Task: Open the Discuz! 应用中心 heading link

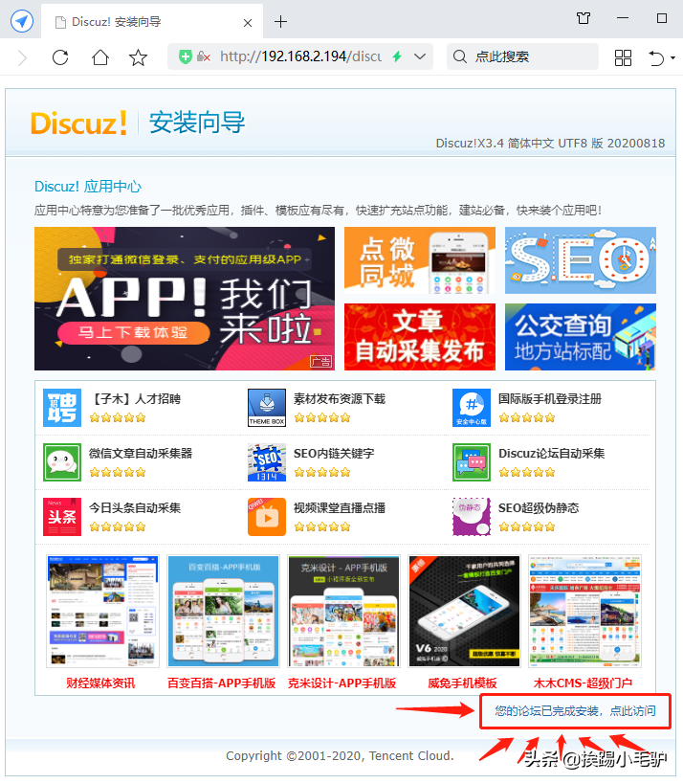Action: 88,187
